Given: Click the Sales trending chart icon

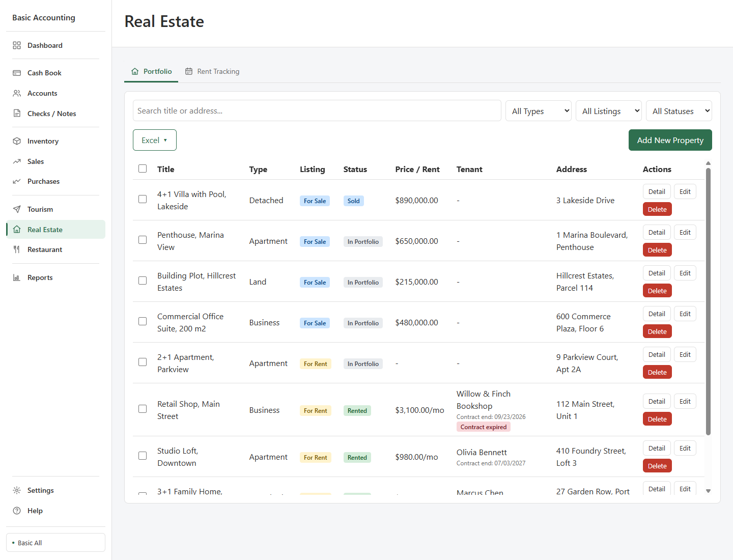Looking at the screenshot, I should (17, 161).
